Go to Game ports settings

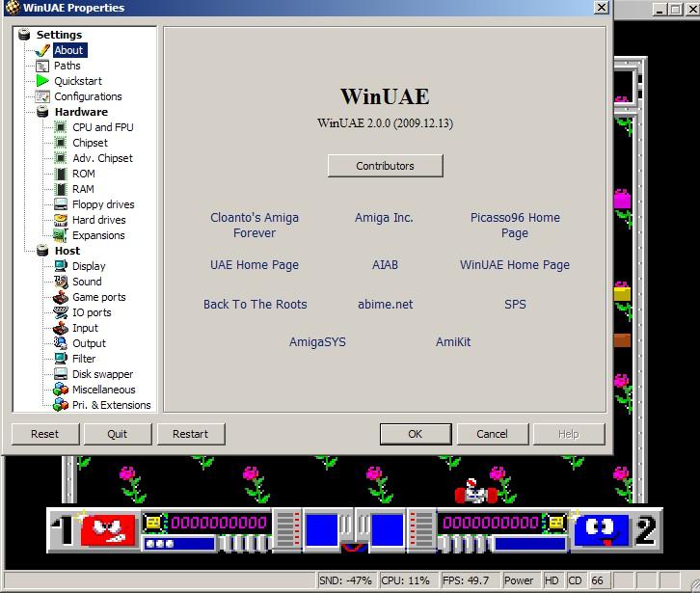pos(99,297)
